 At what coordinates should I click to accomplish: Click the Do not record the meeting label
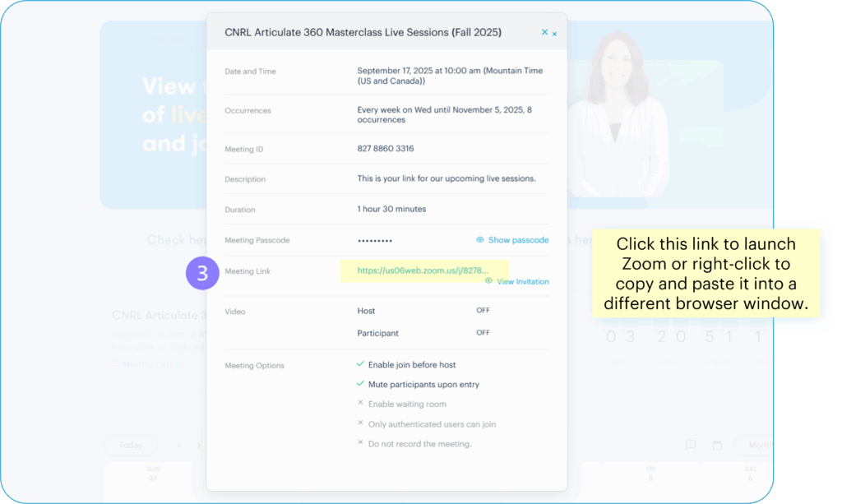point(420,445)
